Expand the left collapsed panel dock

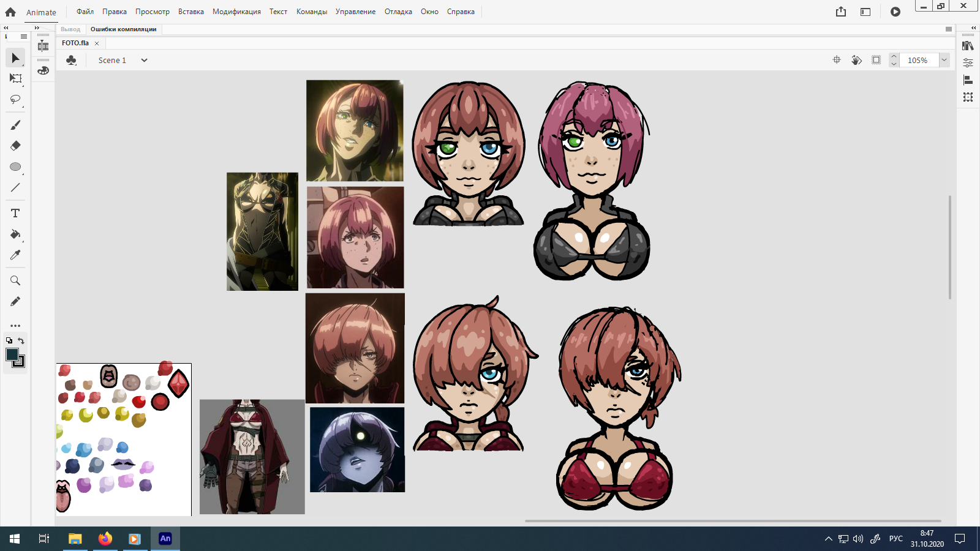click(x=37, y=28)
